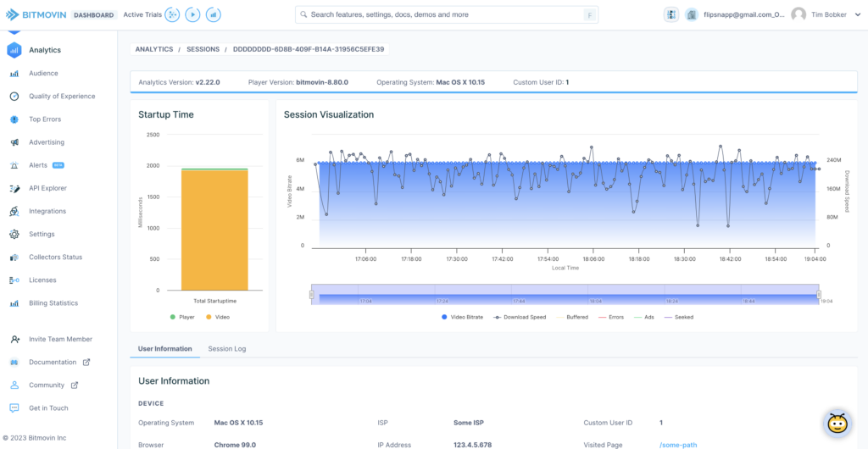Open the analytics active trial icon
868x449 pixels.
coord(213,15)
